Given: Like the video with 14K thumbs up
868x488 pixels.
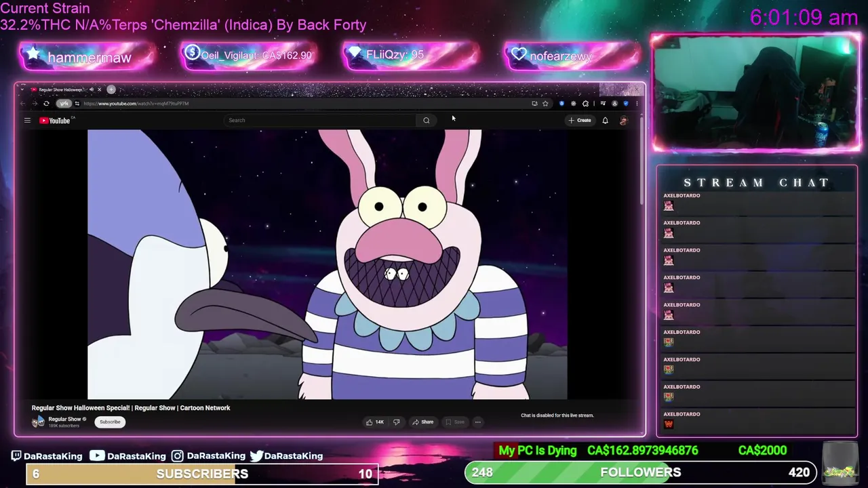Looking at the screenshot, I should (375, 422).
